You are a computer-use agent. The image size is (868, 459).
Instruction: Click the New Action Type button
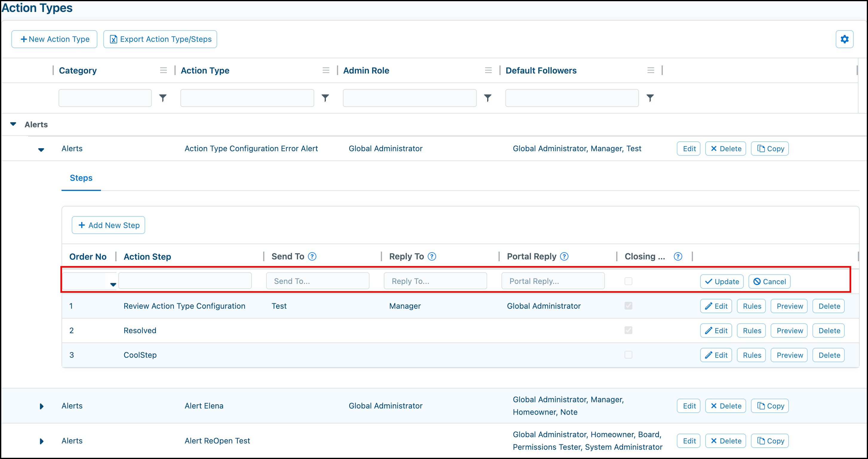(x=54, y=39)
